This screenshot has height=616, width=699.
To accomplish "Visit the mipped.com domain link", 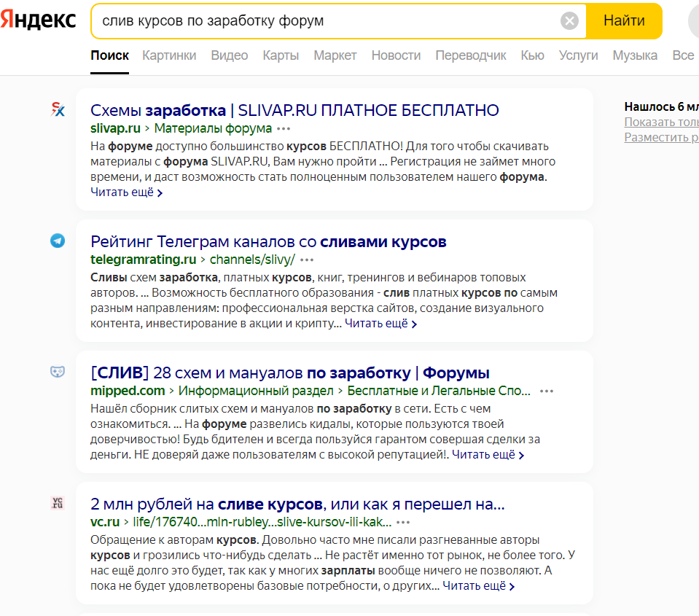I will [x=128, y=391].
